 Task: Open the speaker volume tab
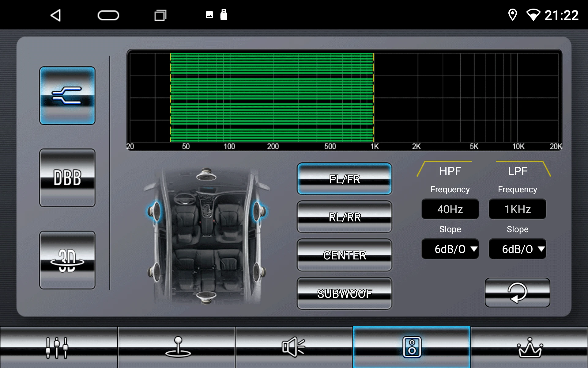click(294, 347)
